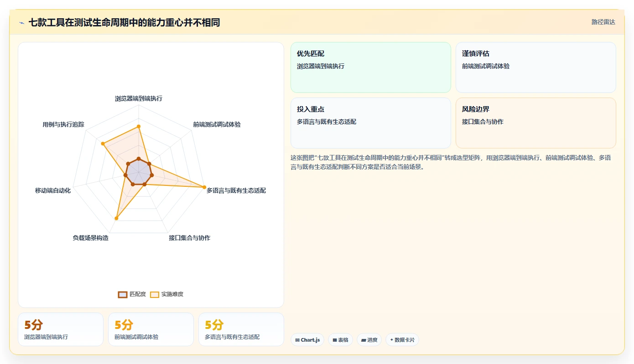Screen dimensions: 634x364
Task: Click the orange data point on 浏览器端到端执行 axis
Action: tap(139, 126)
